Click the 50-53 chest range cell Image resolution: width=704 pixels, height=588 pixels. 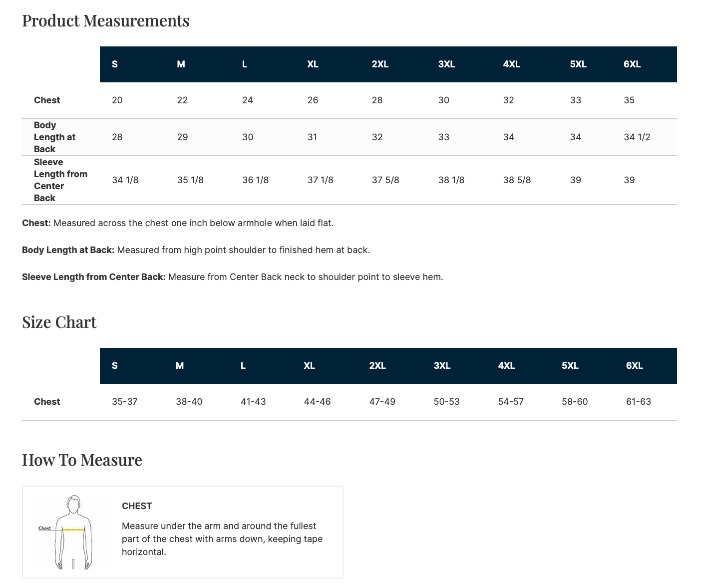click(x=446, y=402)
